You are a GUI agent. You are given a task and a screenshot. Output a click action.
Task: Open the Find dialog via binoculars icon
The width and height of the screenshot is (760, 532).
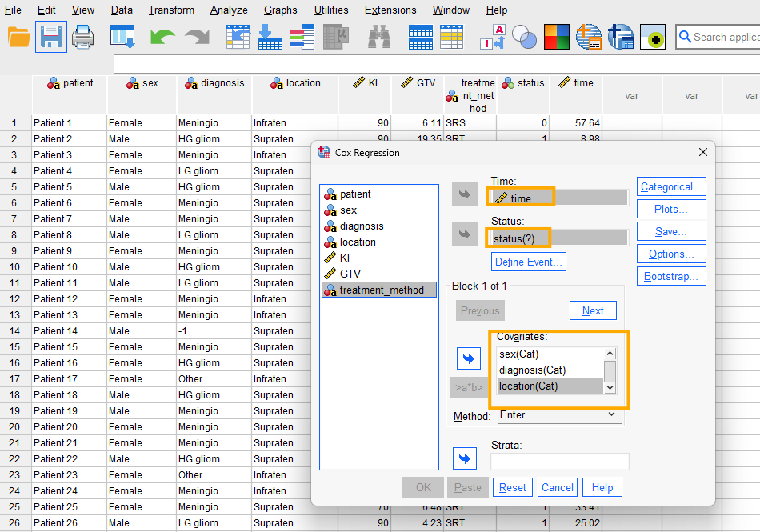pos(378,37)
